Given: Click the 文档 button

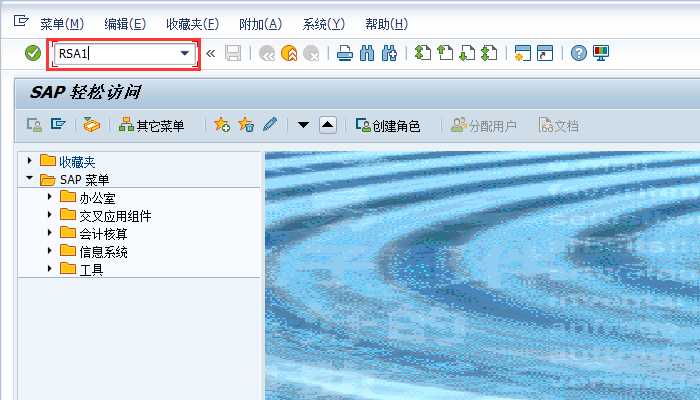Looking at the screenshot, I should [558, 126].
